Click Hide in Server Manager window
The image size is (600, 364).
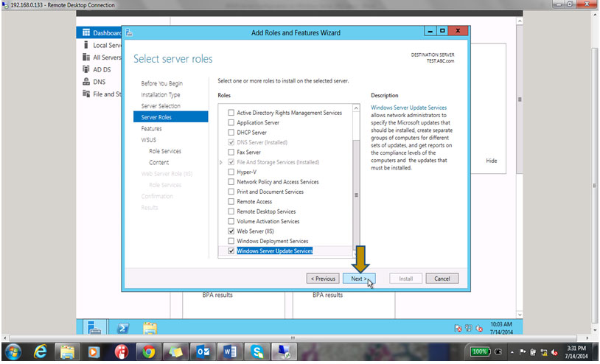(492, 161)
